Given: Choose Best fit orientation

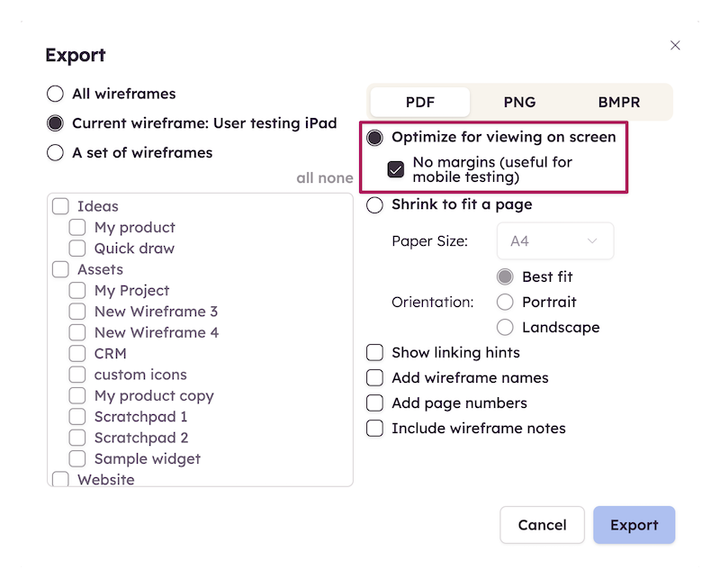Looking at the screenshot, I should pyautogui.click(x=505, y=277).
